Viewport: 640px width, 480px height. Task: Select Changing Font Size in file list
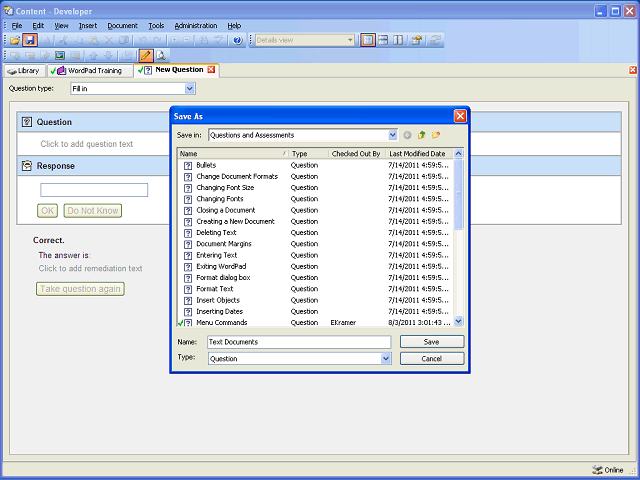click(x=225, y=187)
